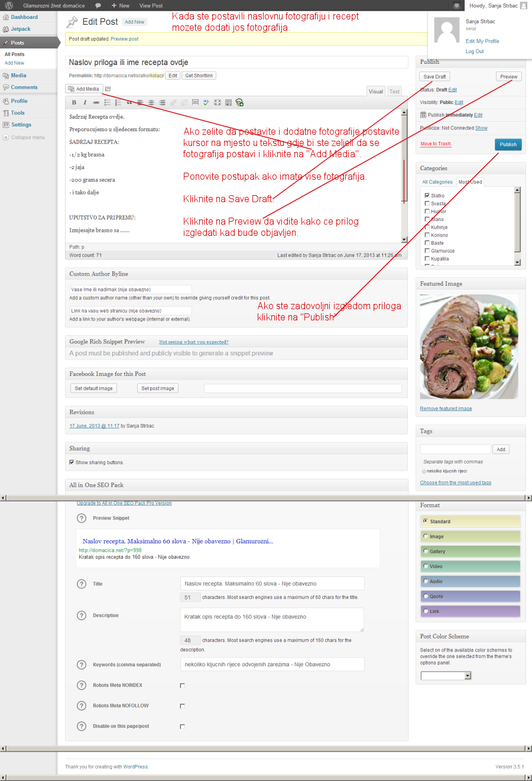Open Post Color Scheme dropdown

click(446, 675)
